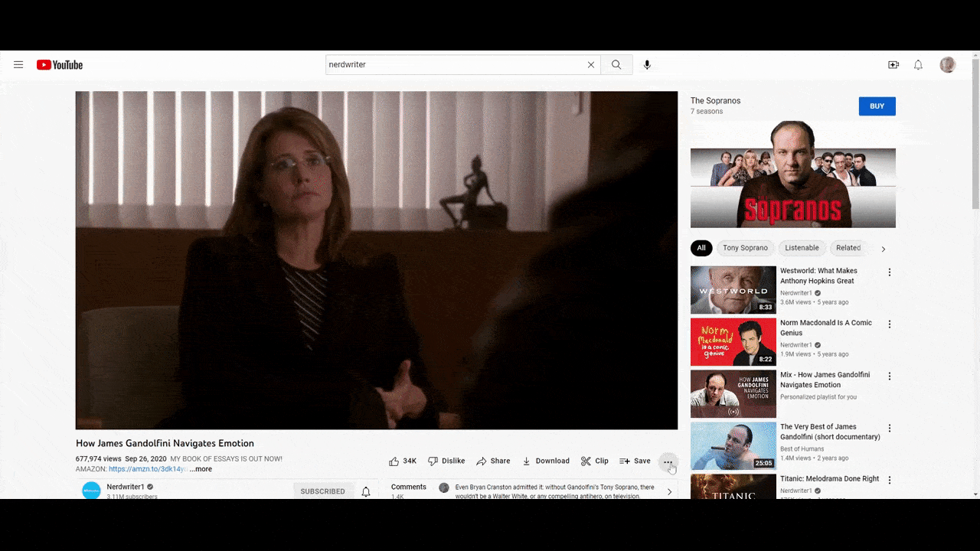
Task: Open options for Titanic video
Action: tap(890, 481)
